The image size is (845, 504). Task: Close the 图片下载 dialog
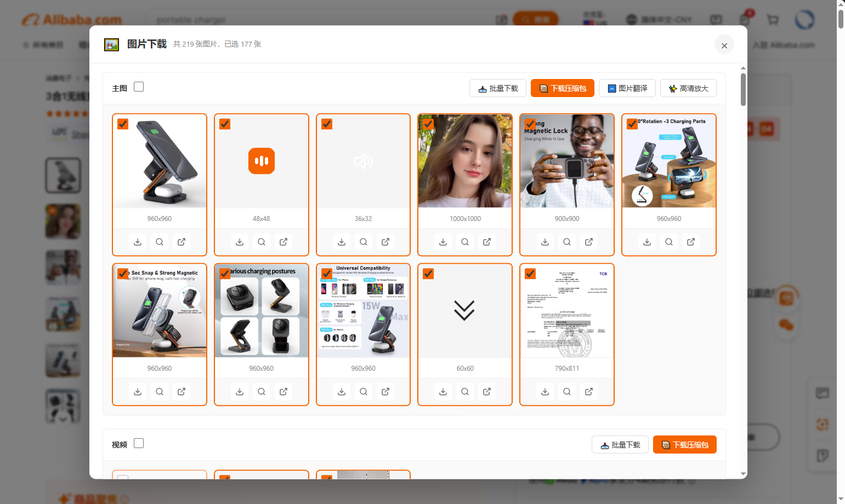pos(724,46)
